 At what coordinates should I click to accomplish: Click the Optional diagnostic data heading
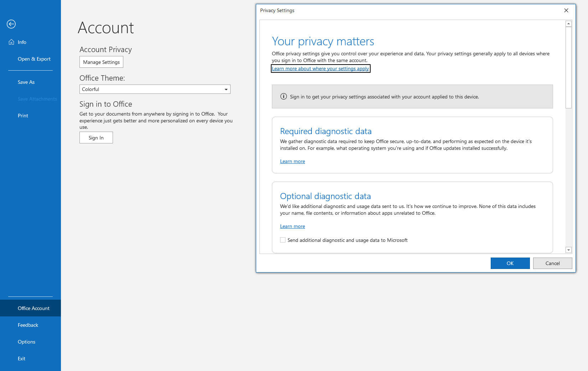325,196
